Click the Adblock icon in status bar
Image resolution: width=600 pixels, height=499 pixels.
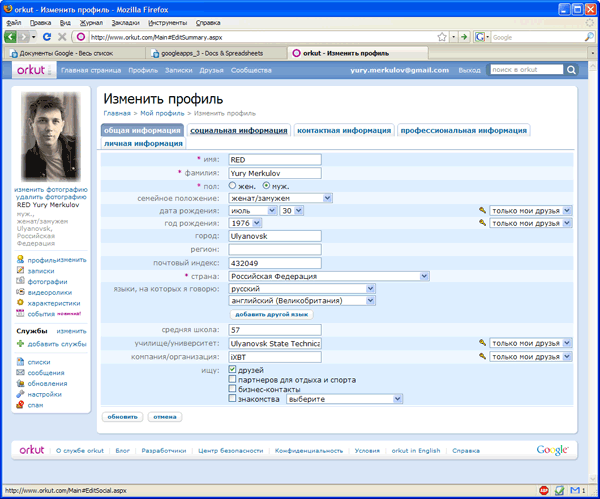pyautogui.click(x=544, y=490)
